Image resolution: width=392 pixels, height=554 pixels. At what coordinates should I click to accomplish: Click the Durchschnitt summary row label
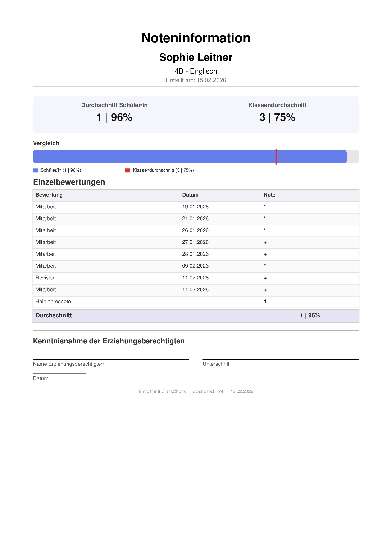coord(54,315)
